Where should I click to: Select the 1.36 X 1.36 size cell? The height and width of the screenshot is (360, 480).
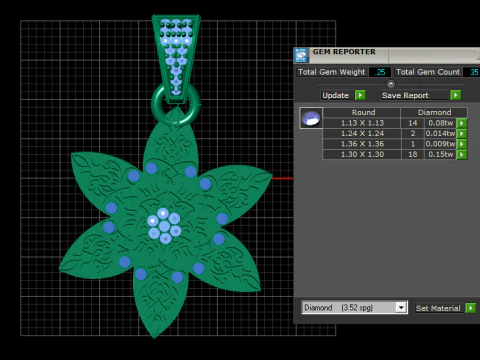pyautogui.click(x=362, y=144)
